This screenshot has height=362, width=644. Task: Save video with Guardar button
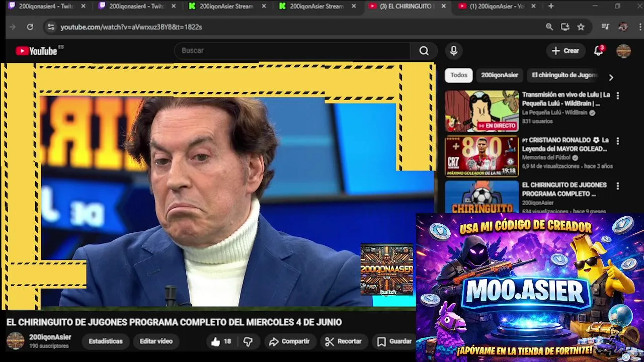coord(394,342)
